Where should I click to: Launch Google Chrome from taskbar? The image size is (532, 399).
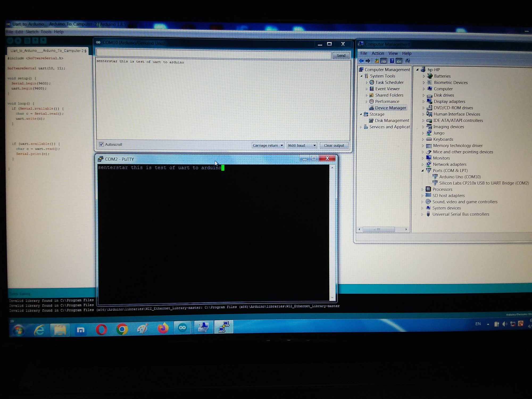(x=122, y=329)
